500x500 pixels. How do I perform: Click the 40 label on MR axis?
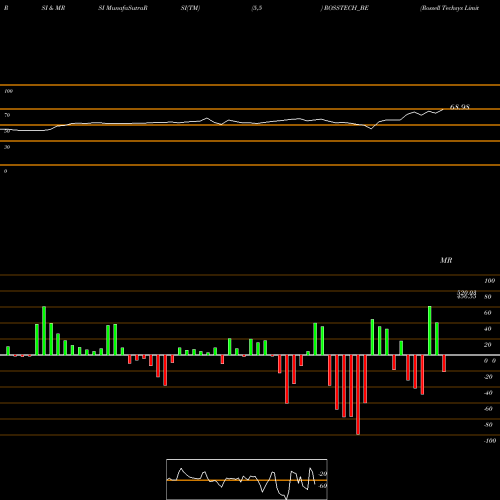488,329
